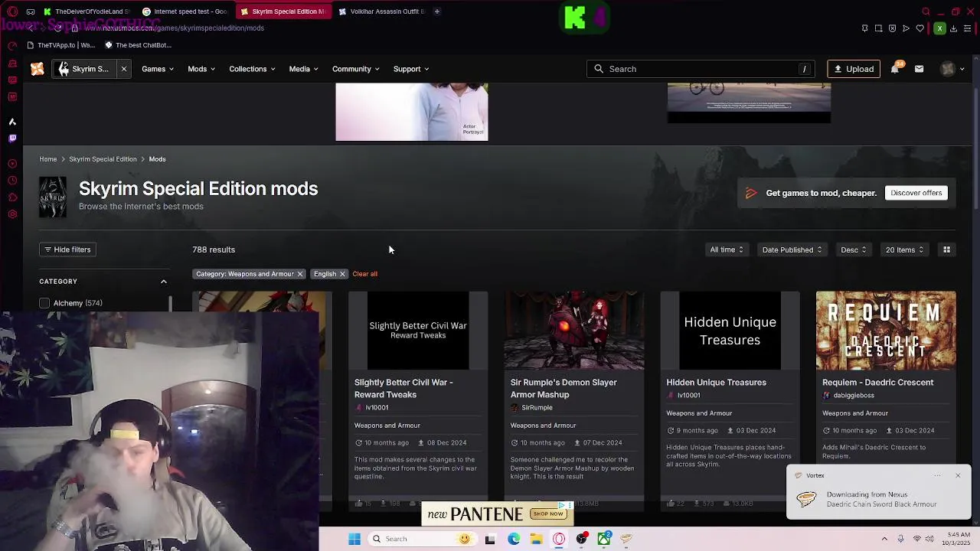
Task: Open Requiem Daedric Crescent thumbnail
Action: [886, 331]
